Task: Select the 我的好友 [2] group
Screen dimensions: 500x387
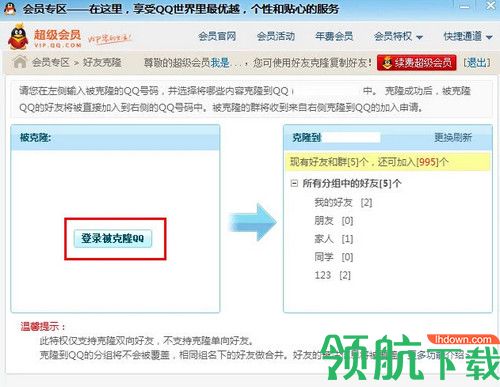Action: 343,202
